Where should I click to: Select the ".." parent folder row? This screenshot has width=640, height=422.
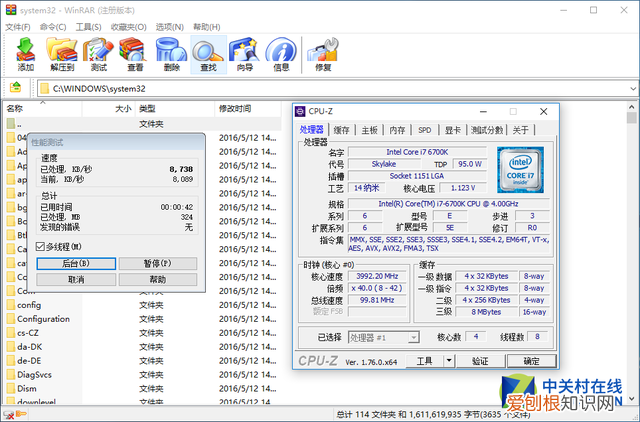click(142, 124)
